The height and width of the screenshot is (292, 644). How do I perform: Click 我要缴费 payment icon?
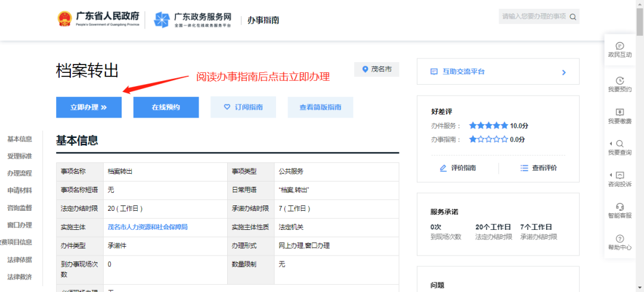pos(620,112)
